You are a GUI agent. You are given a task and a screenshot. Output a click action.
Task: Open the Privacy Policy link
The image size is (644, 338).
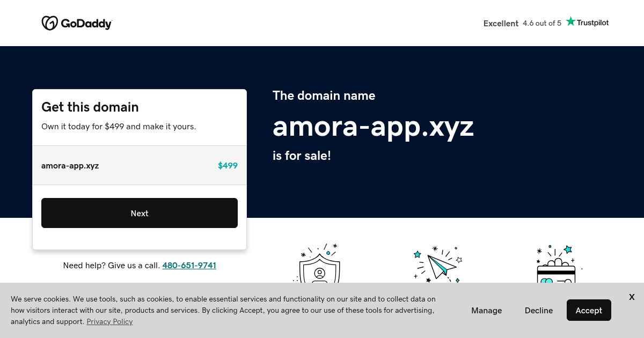[109, 321]
